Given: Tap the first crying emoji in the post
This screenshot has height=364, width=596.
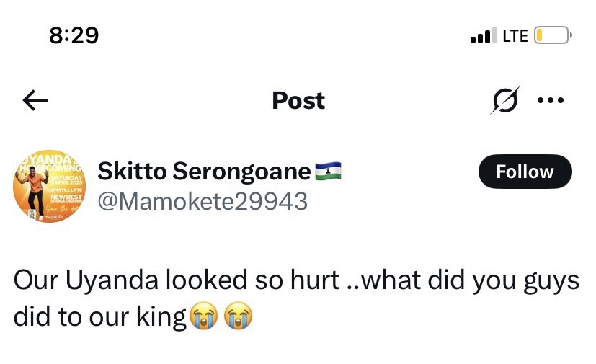Looking at the screenshot, I should (x=203, y=317).
